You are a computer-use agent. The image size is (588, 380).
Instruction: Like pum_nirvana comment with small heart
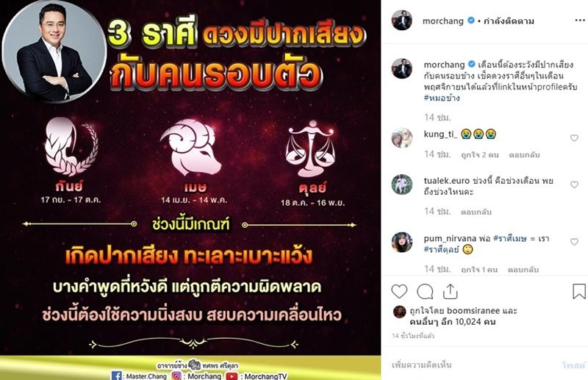pyautogui.click(x=574, y=242)
